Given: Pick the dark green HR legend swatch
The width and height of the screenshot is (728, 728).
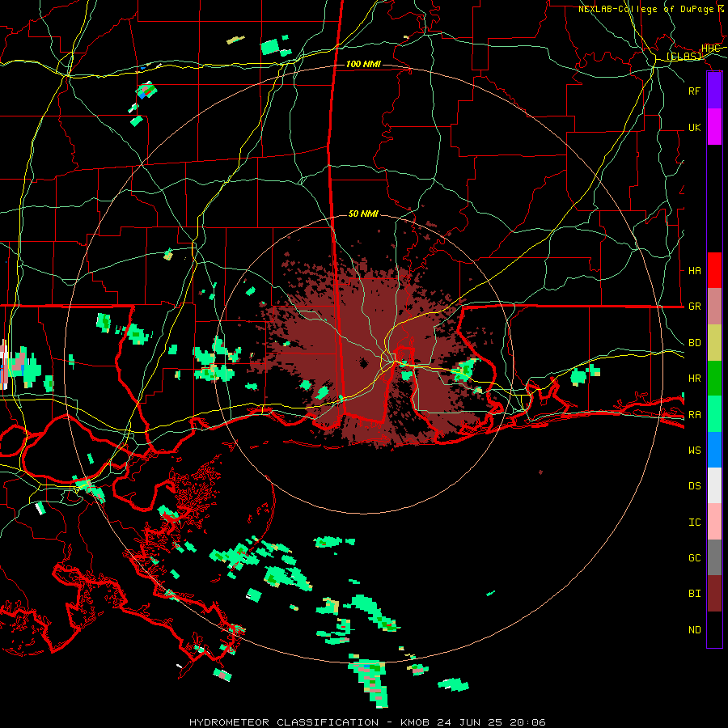Looking at the screenshot, I should click(x=714, y=379).
